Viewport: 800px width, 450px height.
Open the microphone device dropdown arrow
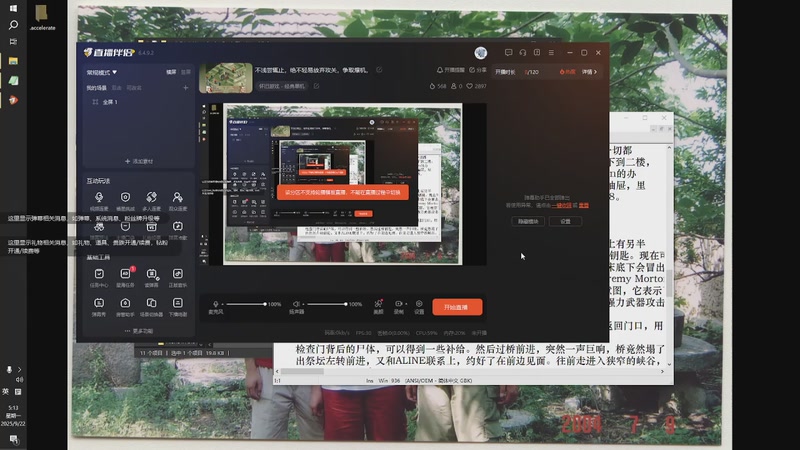point(222,304)
